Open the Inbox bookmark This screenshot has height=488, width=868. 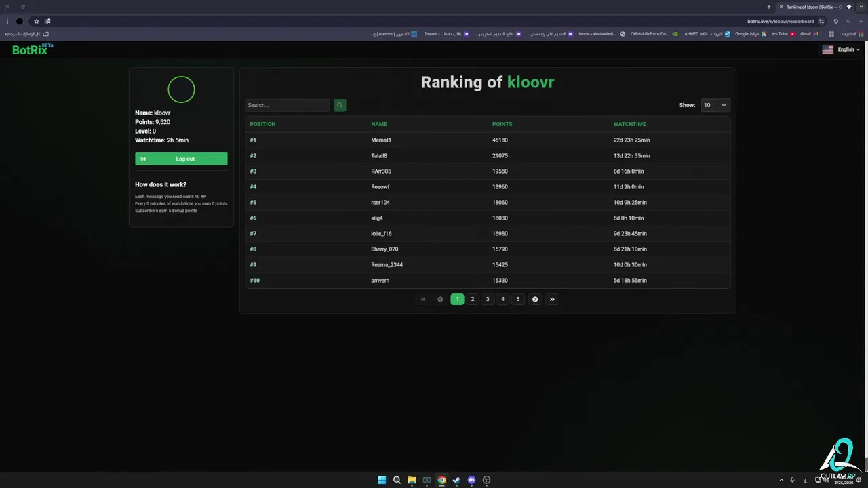coord(601,34)
